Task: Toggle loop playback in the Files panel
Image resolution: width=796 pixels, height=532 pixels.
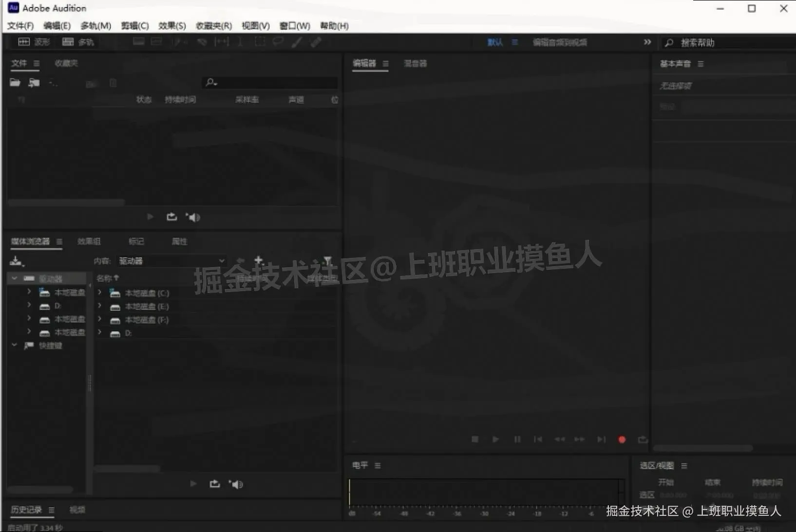Action: coord(171,217)
